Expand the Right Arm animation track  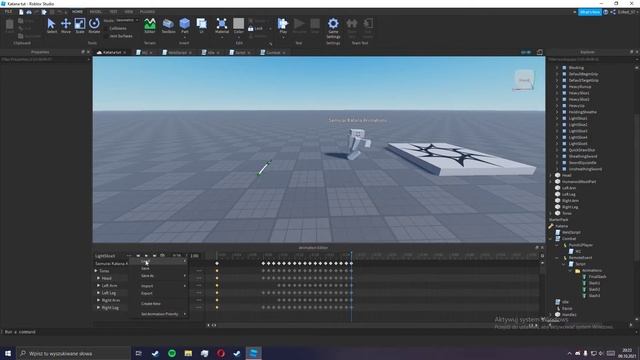[x=98, y=300]
